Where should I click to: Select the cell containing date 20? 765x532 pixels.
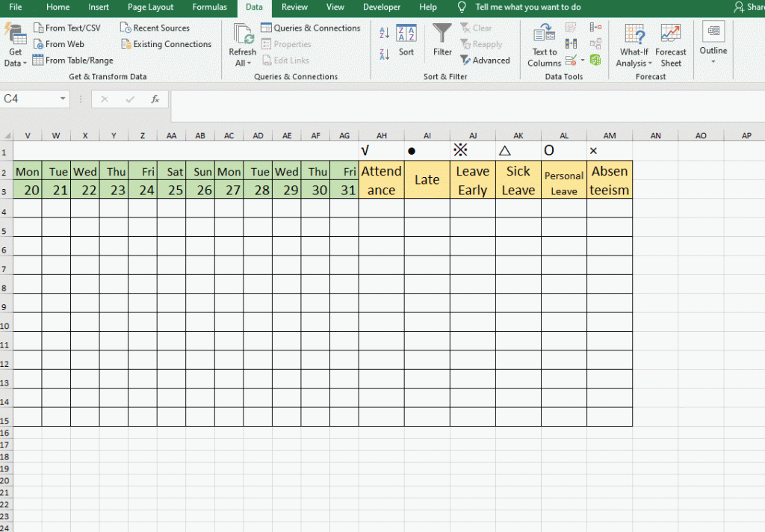(28, 189)
